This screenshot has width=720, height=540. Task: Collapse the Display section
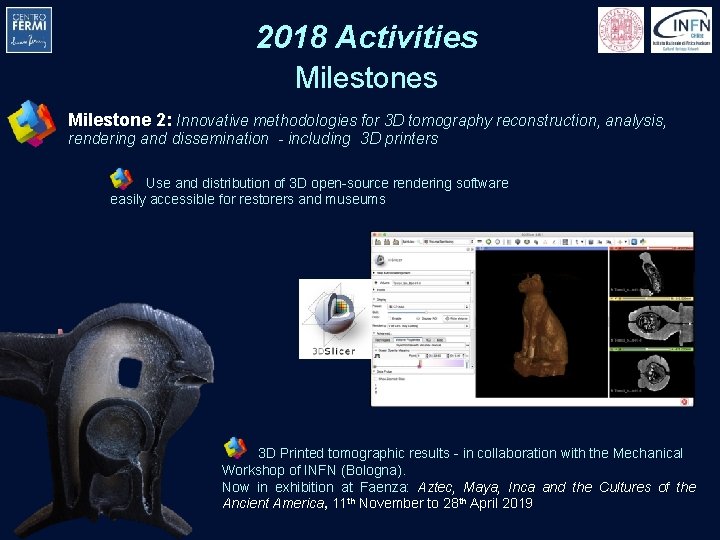click(x=422, y=300)
